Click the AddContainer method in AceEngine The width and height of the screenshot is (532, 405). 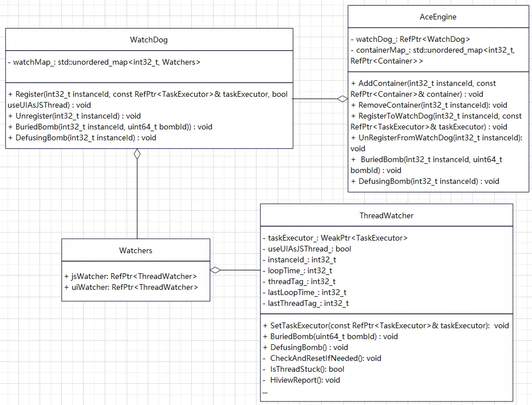(423, 89)
